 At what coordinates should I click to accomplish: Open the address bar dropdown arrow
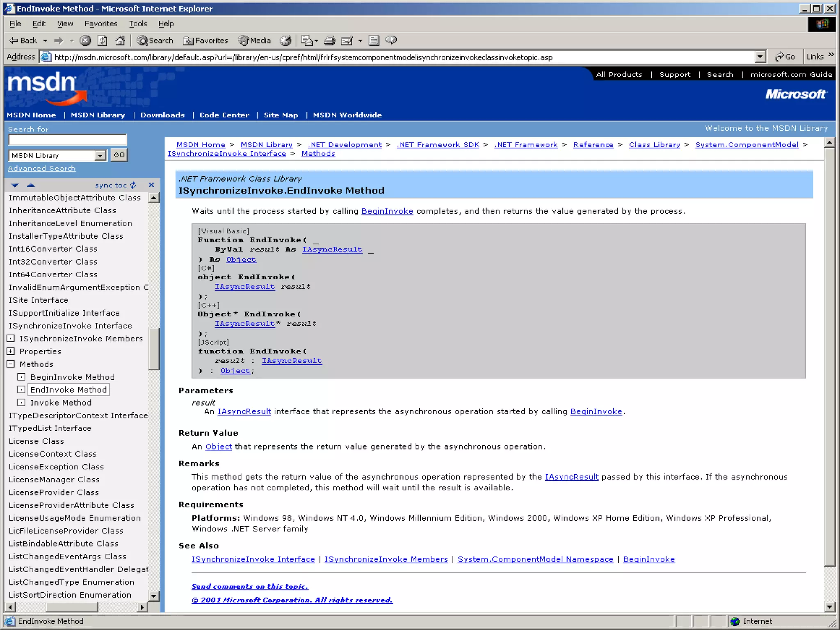pos(760,57)
